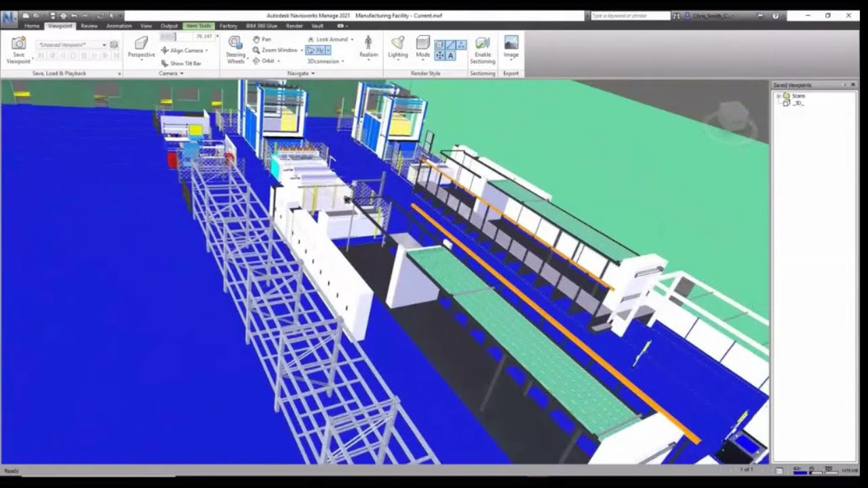Select the Look Around tool
Viewport: 868px width, 488px height.
tap(328, 39)
